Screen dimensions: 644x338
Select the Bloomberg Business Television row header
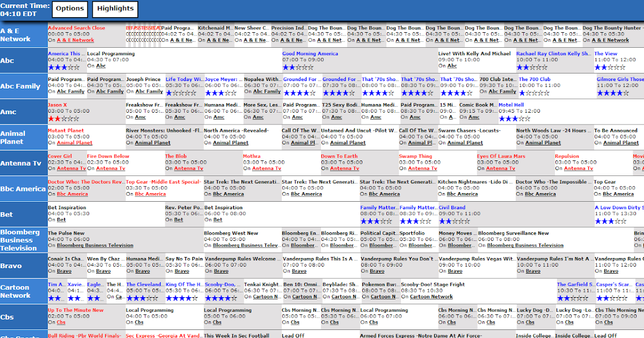(23, 240)
